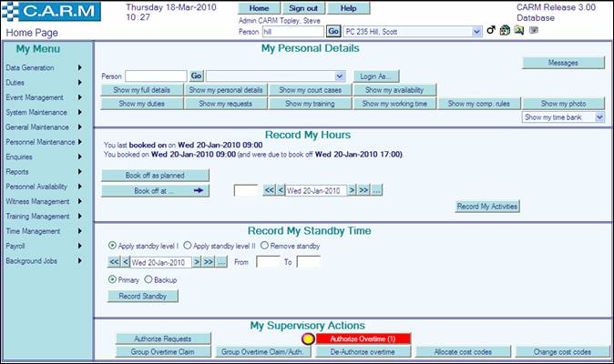Choose the Backup radio option
Screen dimensions: 614x364
click(x=148, y=279)
